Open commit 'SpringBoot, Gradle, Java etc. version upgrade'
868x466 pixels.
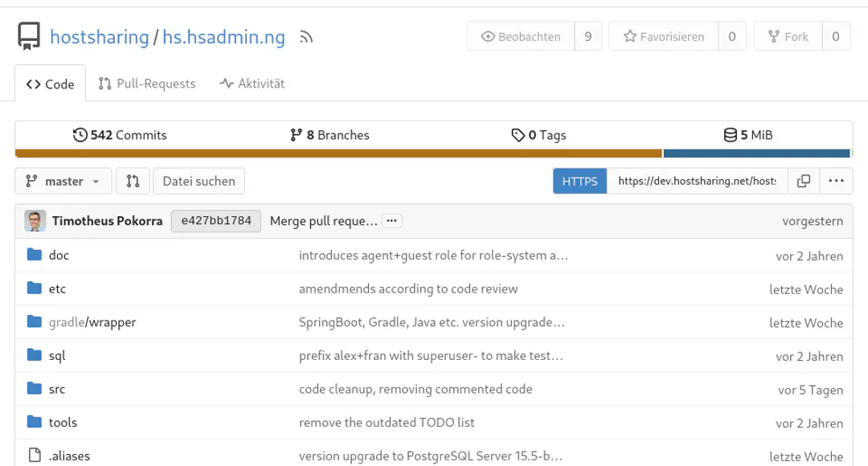(x=432, y=322)
